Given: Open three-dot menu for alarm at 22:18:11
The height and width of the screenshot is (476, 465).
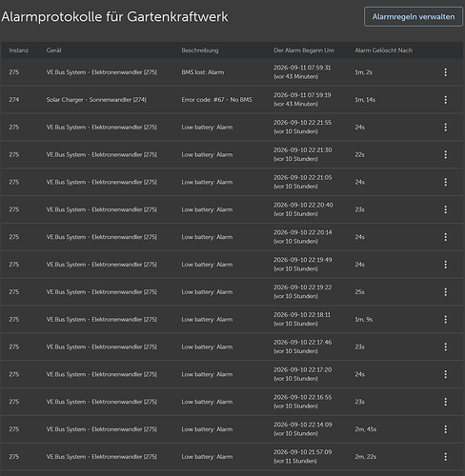Looking at the screenshot, I should pyautogui.click(x=446, y=319).
